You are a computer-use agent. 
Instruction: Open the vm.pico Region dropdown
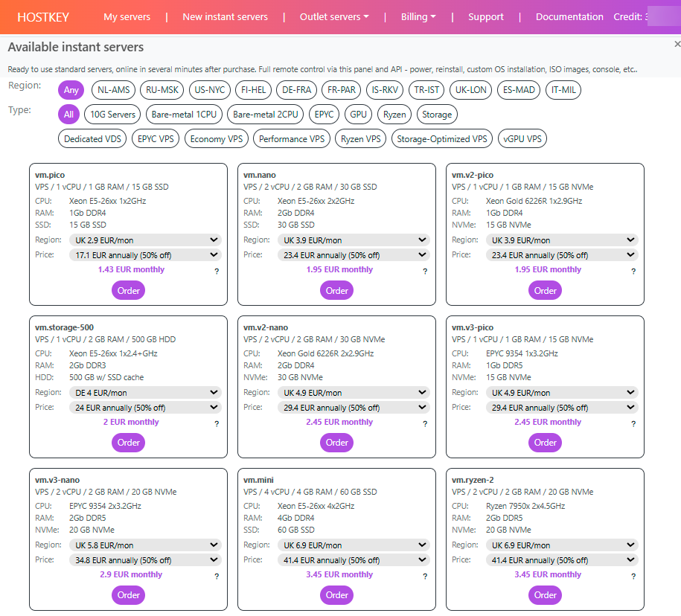coord(145,240)
